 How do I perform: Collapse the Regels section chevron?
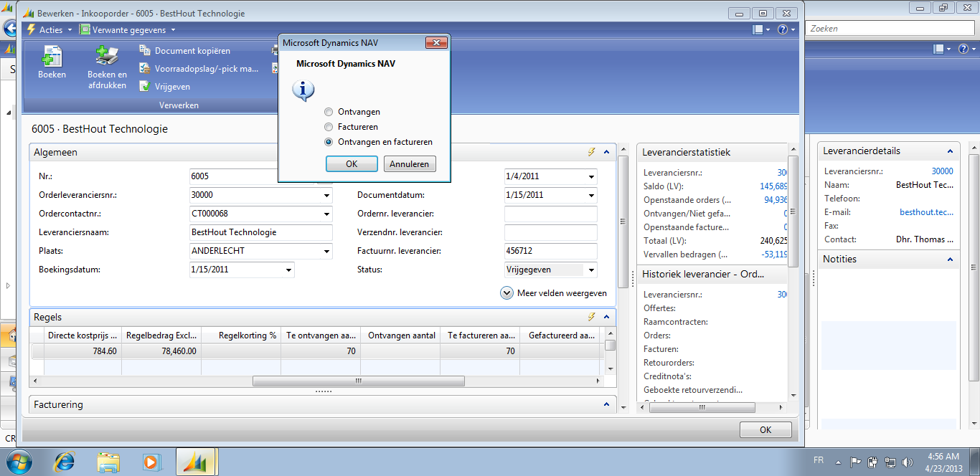click(607, 317)
